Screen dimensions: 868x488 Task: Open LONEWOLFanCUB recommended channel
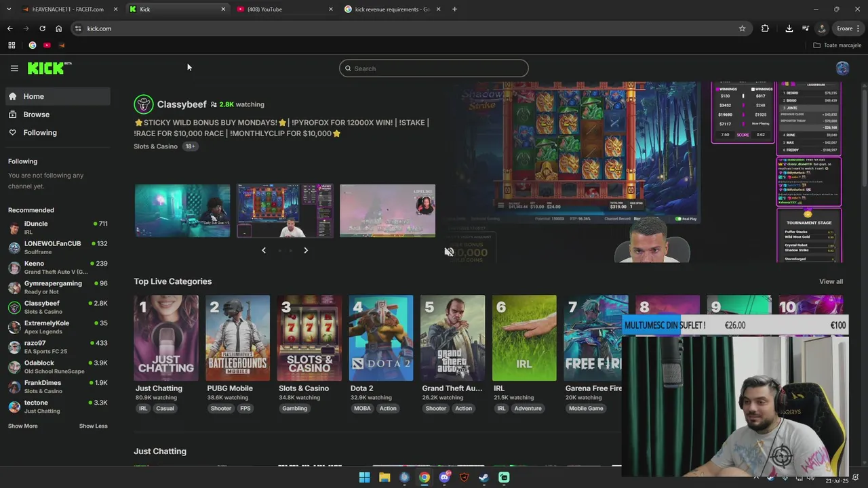pyautogui.click(x=58, y=247)
